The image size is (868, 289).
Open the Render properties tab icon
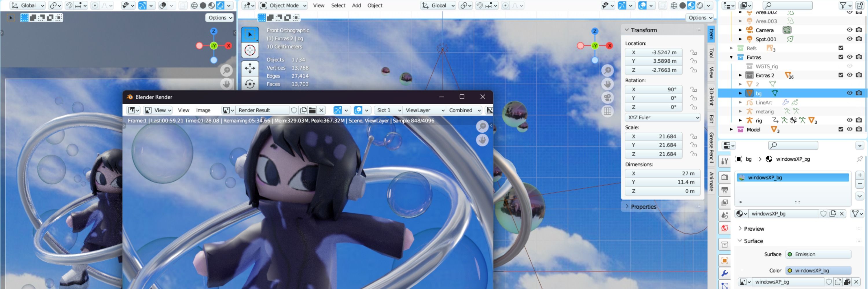(x=725, y=177)
